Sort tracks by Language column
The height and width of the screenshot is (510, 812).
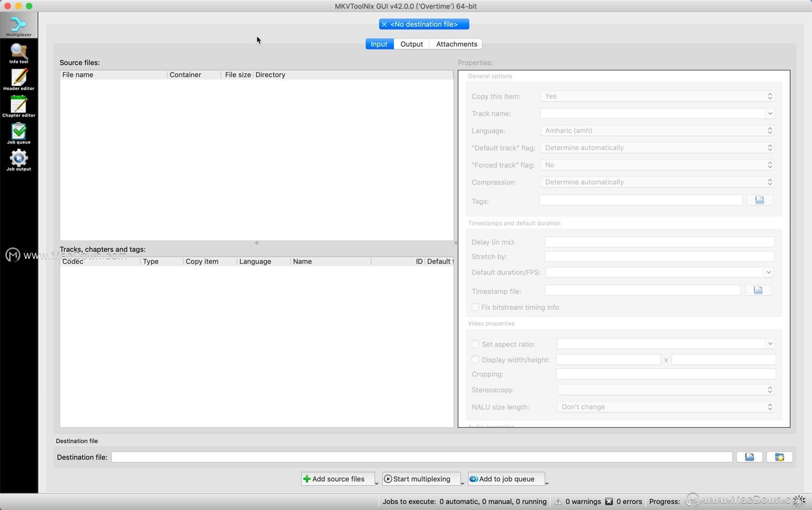[x=264, y=261]
